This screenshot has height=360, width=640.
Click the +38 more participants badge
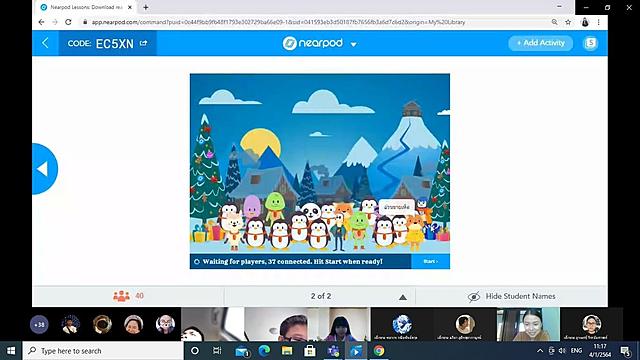coord(39,324)
